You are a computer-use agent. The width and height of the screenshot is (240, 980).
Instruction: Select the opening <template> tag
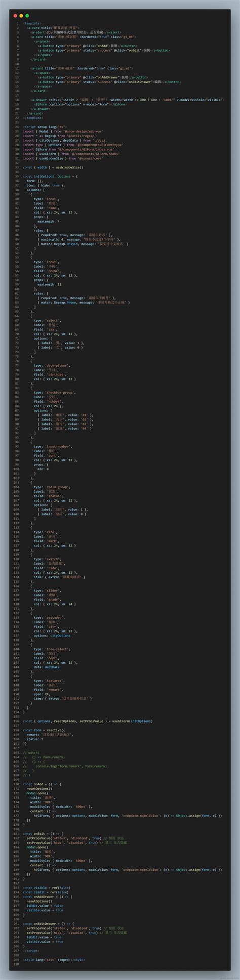pyautogui.click(x=32, y=23)
